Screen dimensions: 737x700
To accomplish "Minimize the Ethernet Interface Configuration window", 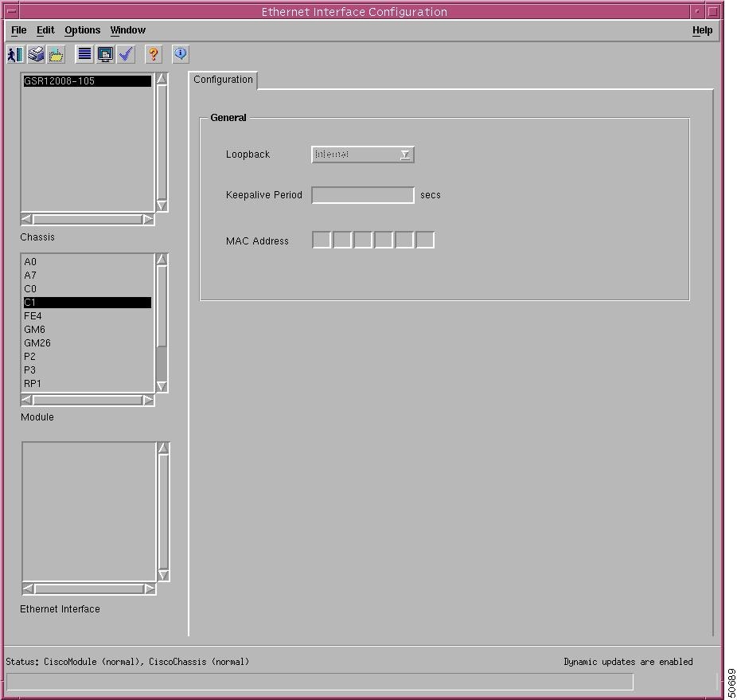I will 697,11.
